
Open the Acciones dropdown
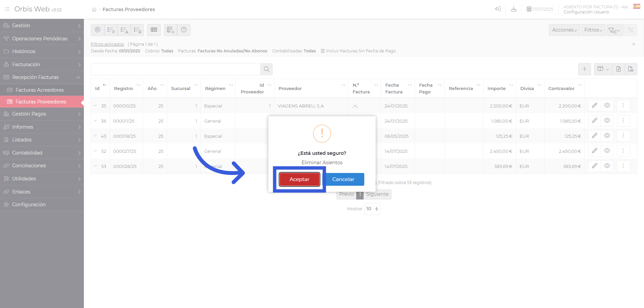tap(564, 30)
